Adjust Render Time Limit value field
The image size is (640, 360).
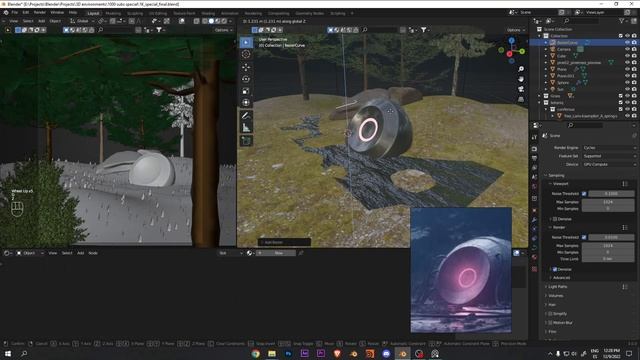click(608, 259)
